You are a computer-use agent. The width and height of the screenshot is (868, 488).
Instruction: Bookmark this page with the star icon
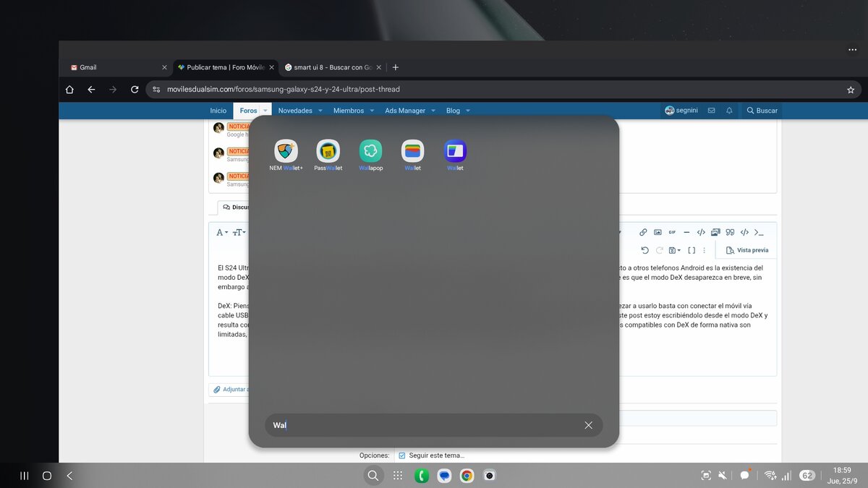(x=851, y=90)
